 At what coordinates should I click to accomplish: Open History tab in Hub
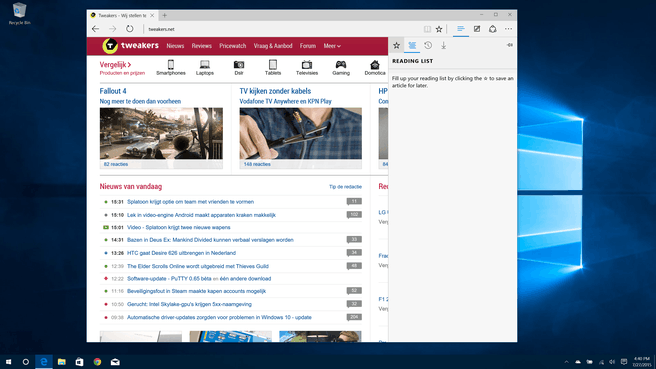(428, 45)
